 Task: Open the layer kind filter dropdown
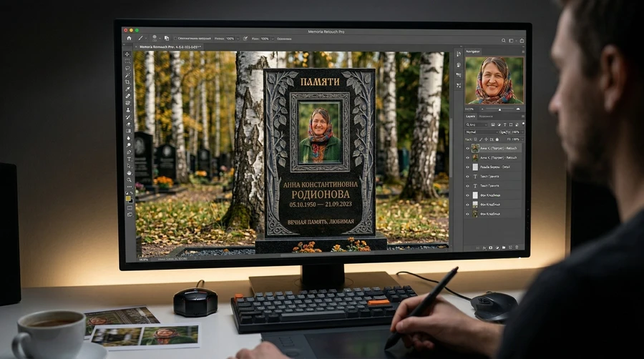[474, 124]
